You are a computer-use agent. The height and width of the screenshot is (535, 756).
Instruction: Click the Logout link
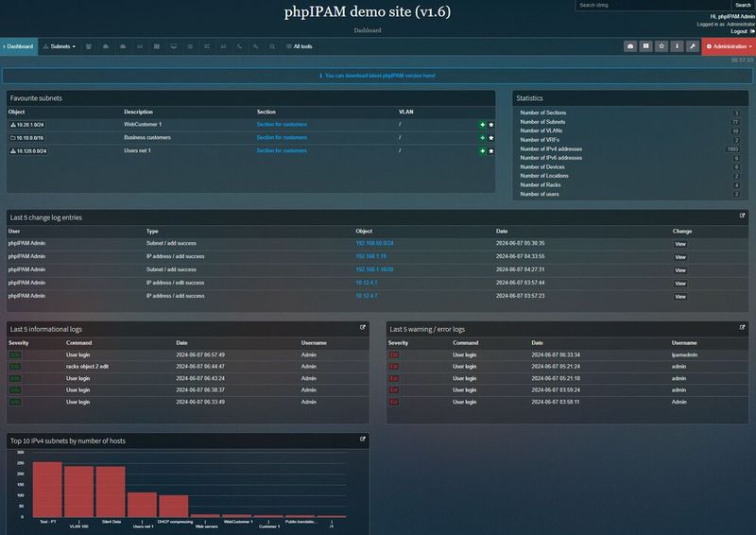point(739,31)
